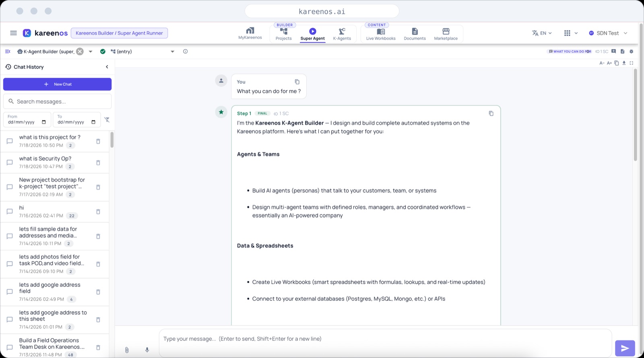This screenshot has width=644, height=358.
Task: Select the Super Agent tab
Action: [x=312, y=34]
